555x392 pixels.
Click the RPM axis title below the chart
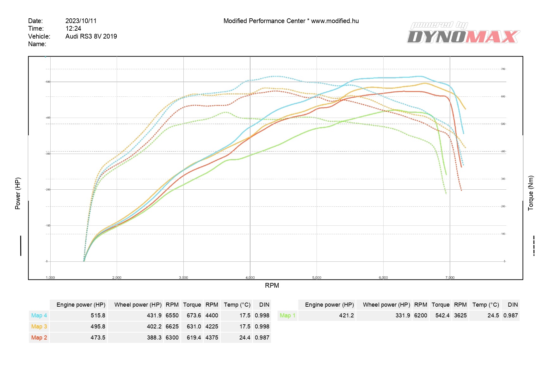(272, 285)
